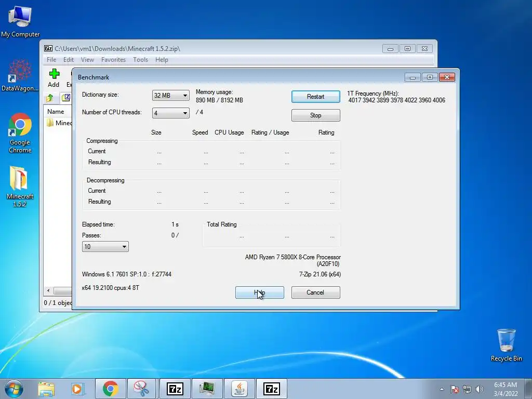Image resolution: width=532 pixels, height=399 pixels.
Task: Click the 1T Frequency MHz values line
Action: tap(396, 100)
